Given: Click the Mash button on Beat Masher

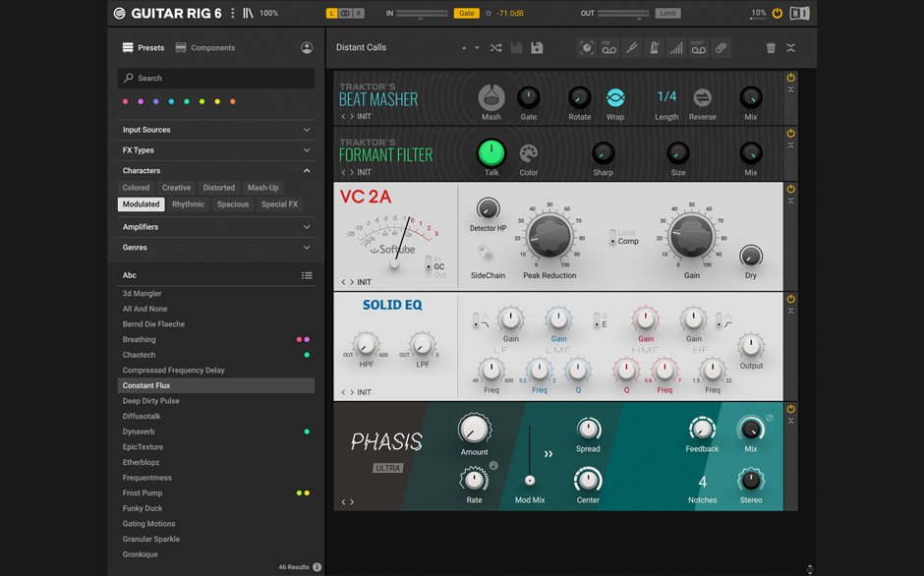Looking at the screenshot, I should tap(491, 98).
